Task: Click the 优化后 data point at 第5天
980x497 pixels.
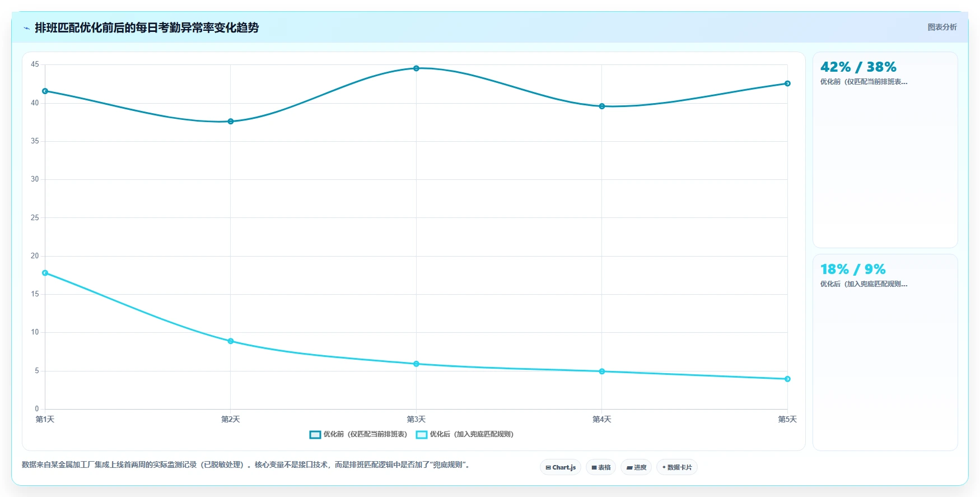Action: [787, 379]
